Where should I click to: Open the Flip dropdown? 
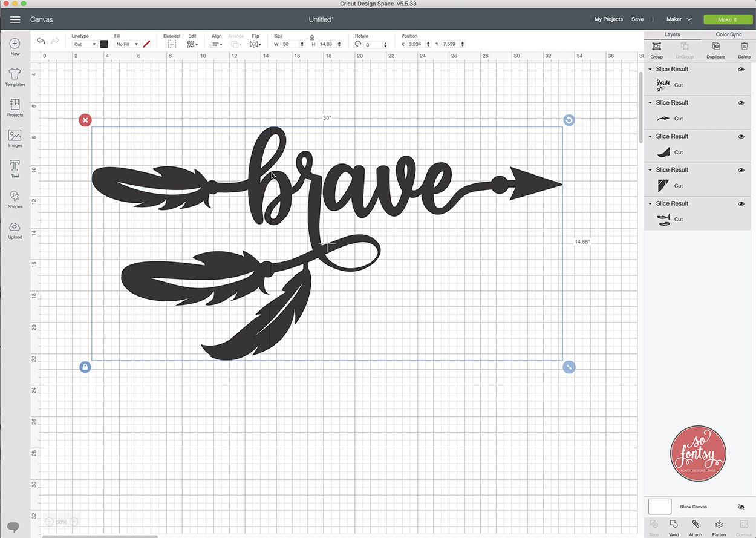(255, 44)
